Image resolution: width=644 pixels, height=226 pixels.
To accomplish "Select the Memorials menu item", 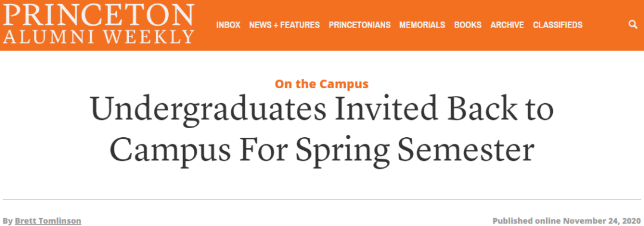I will pyautogui.click(x=422, y=25).
